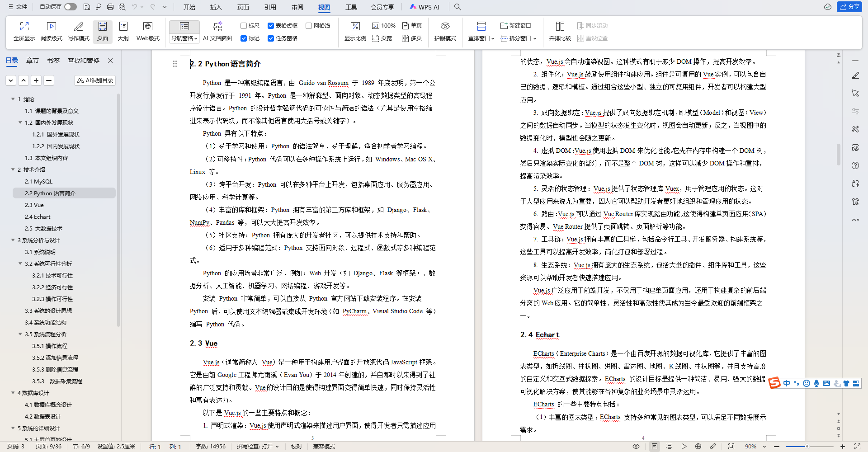The image size is (868, 452).
Task: Open the 审阅 ribbon tab
Action: click(x=297, y=7)
